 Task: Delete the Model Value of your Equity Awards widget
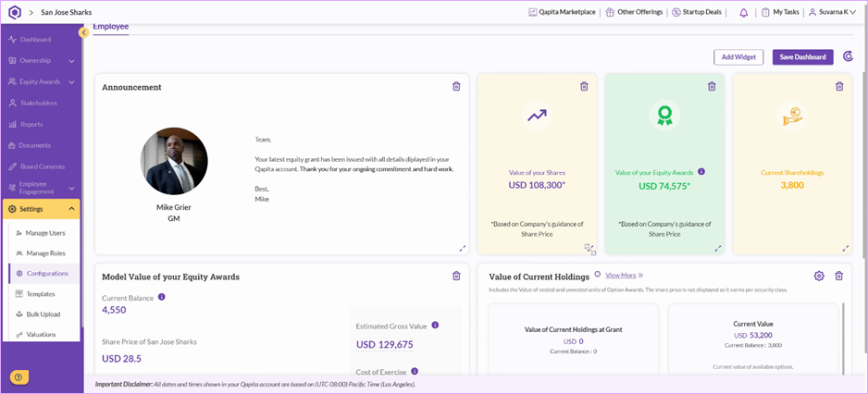(456, 276)
